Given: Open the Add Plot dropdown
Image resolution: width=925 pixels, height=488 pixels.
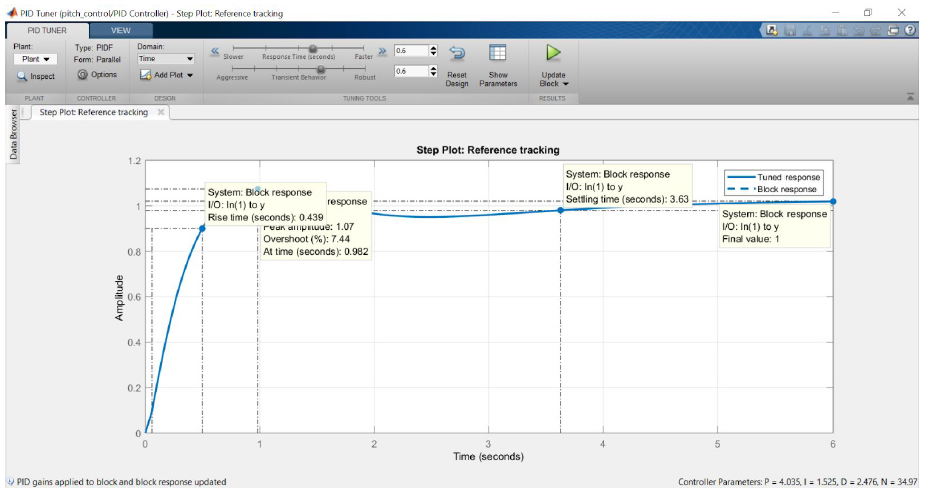Looking at the screenshot, I should pos(166,75).
